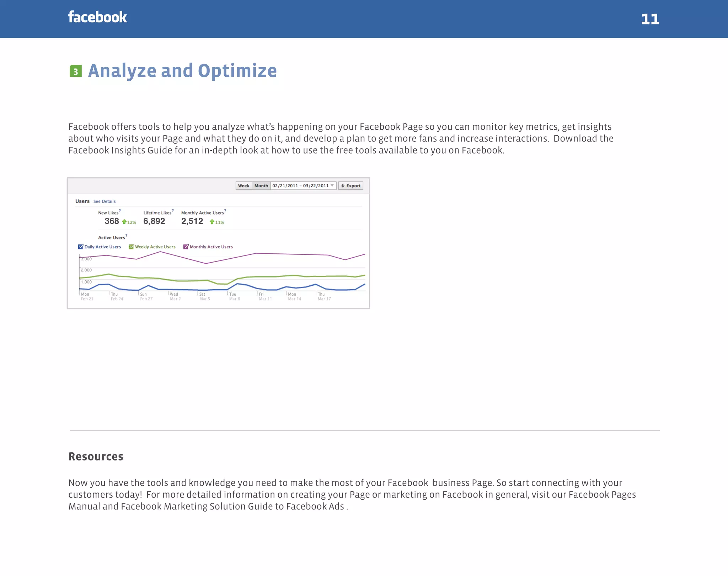
Task: Click the Mon Mar 14 axis label
Action: point(295,297)
